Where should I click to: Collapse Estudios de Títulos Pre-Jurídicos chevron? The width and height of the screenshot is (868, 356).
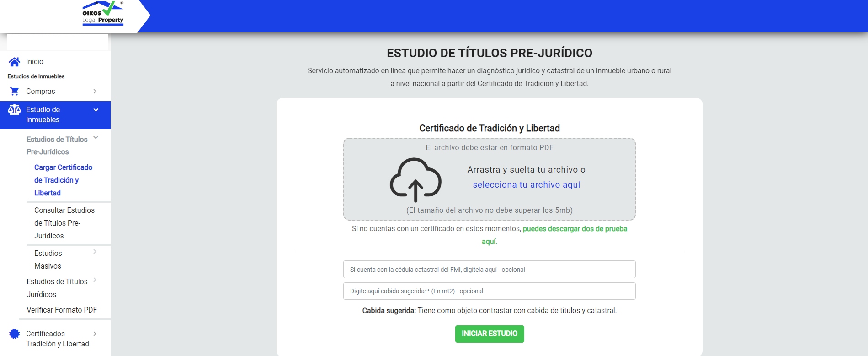[x=96, y=137]
